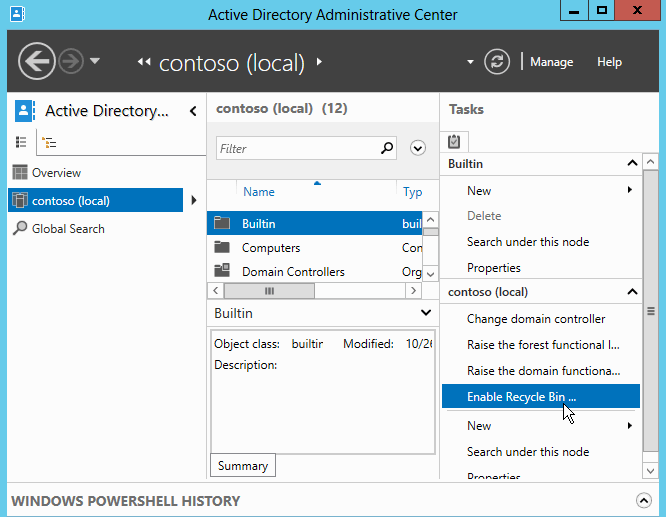This screenshot has height=517, width=666.
Task: Click Search under this node under Builtin
Action: point(528,242)
